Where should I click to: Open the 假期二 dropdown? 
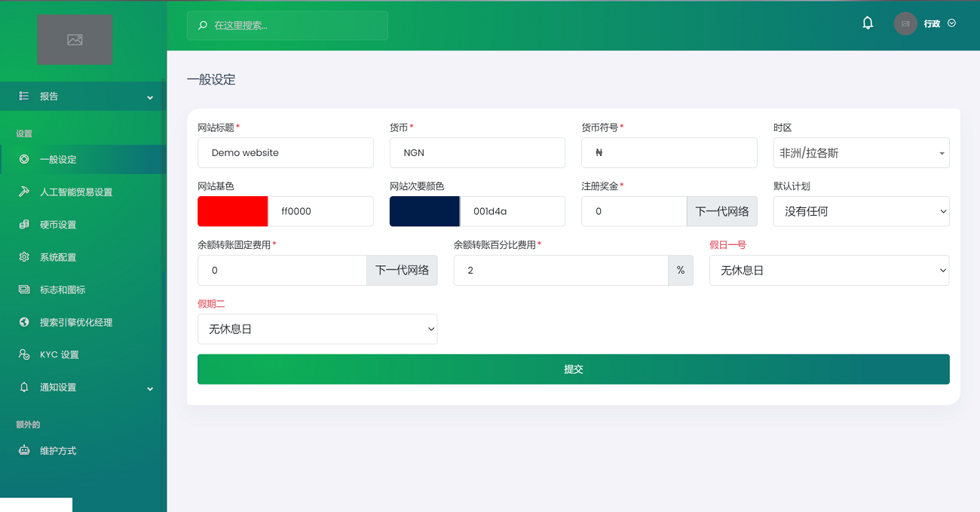[317, 330]
